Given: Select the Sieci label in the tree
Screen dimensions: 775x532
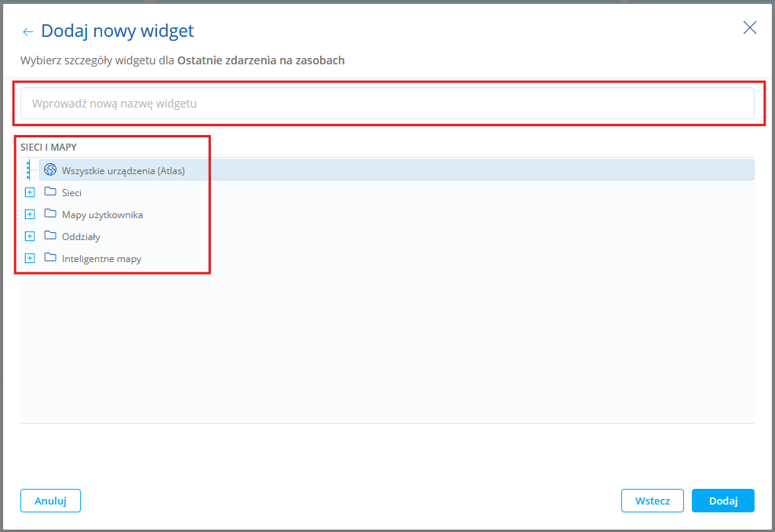Looking at the screenshot, I should [71, 192].
